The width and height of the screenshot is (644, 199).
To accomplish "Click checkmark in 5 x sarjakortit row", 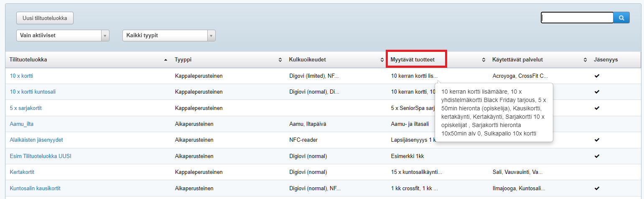I will (597, 108).
